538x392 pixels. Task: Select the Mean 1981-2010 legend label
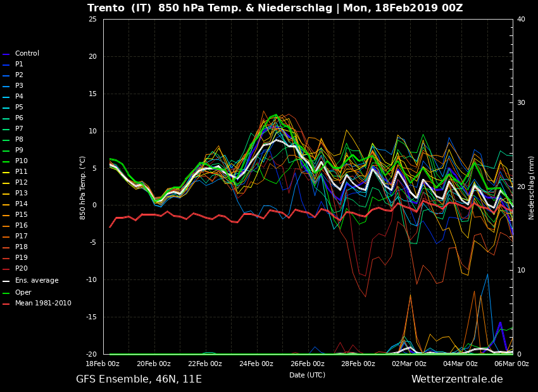(43, 303)
